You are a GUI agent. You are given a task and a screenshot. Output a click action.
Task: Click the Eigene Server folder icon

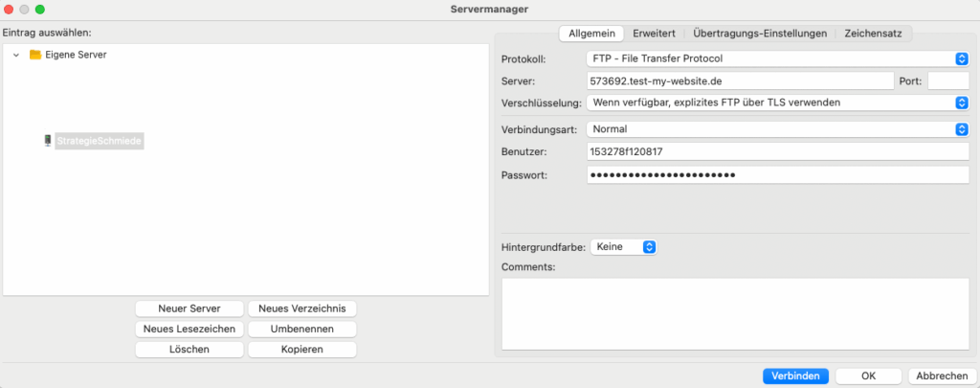tap(35, 55)
